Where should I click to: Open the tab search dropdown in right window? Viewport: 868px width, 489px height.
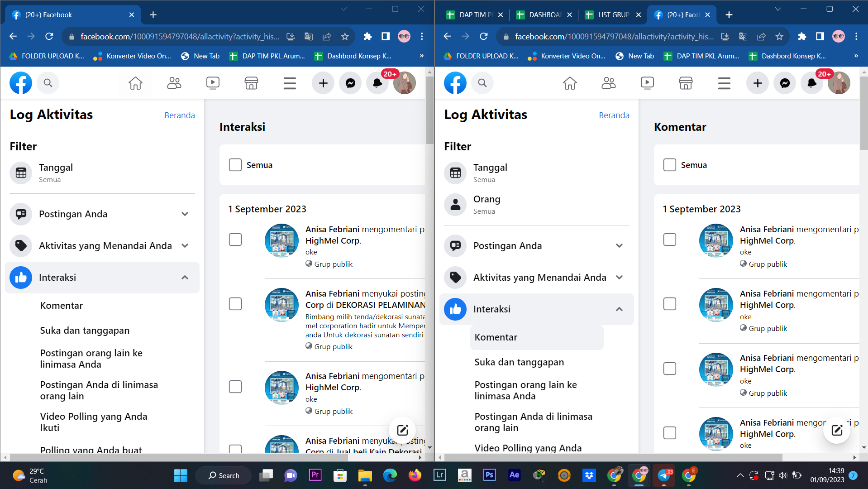(x=778, y=9)
